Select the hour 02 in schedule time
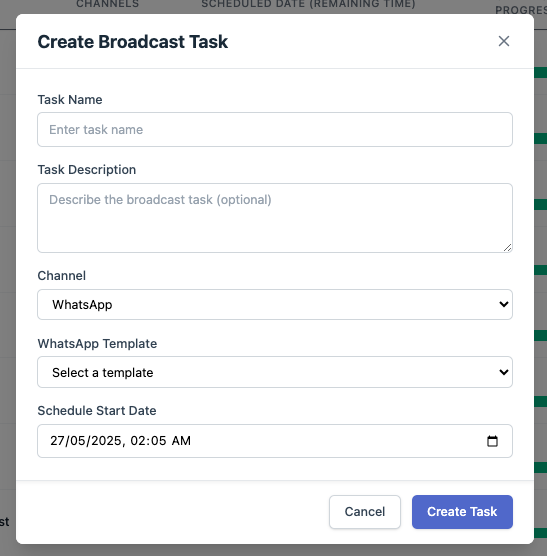The image size is (547, 556). [x=137, y=441]
